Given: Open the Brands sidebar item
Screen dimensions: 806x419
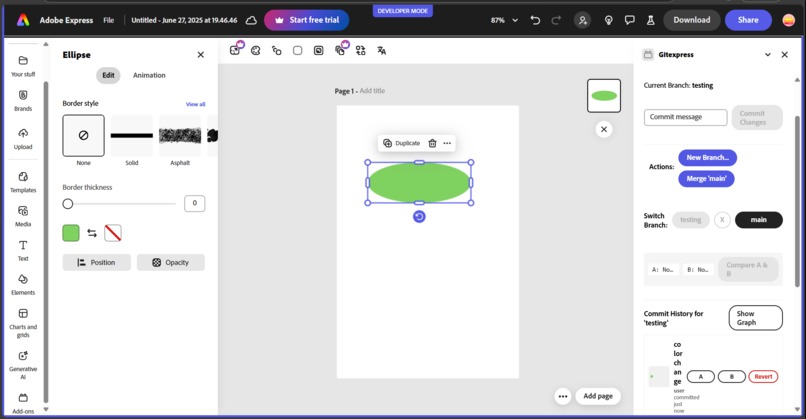Looking at the screenshot, I should point(23,100).
